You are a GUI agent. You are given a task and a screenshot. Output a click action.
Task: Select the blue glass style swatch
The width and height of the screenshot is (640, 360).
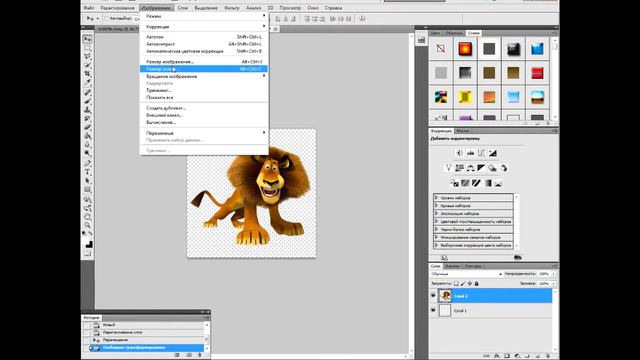538,49
